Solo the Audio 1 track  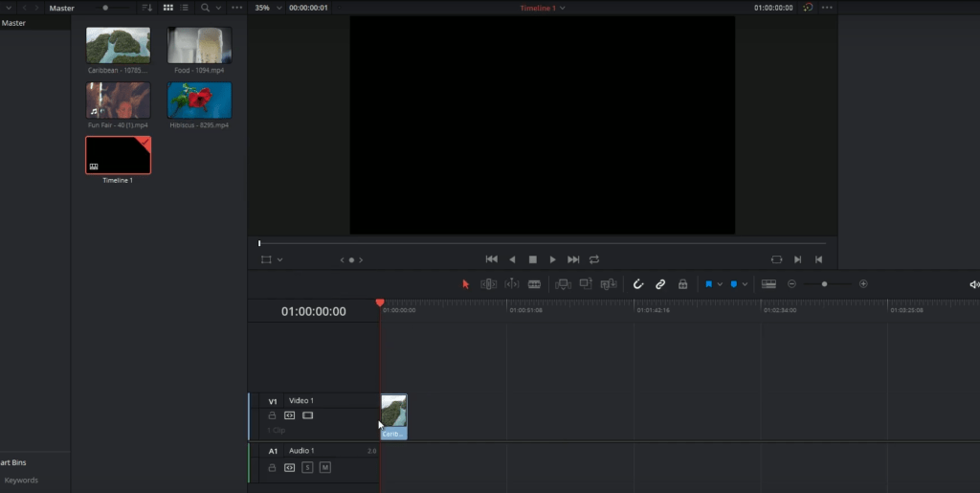click(307, 467)
